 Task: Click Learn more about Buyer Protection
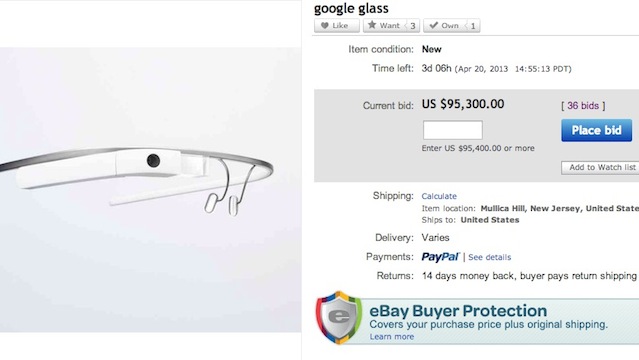392,337
